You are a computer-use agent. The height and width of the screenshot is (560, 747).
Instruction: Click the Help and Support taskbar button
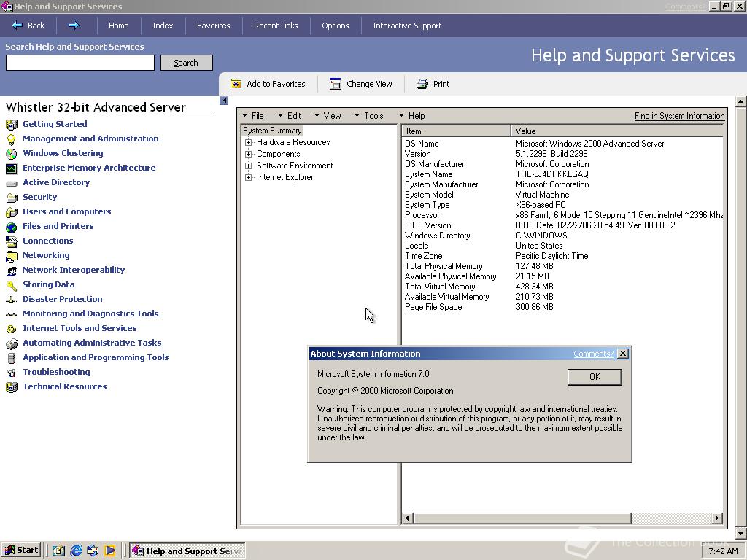point(187,551)
